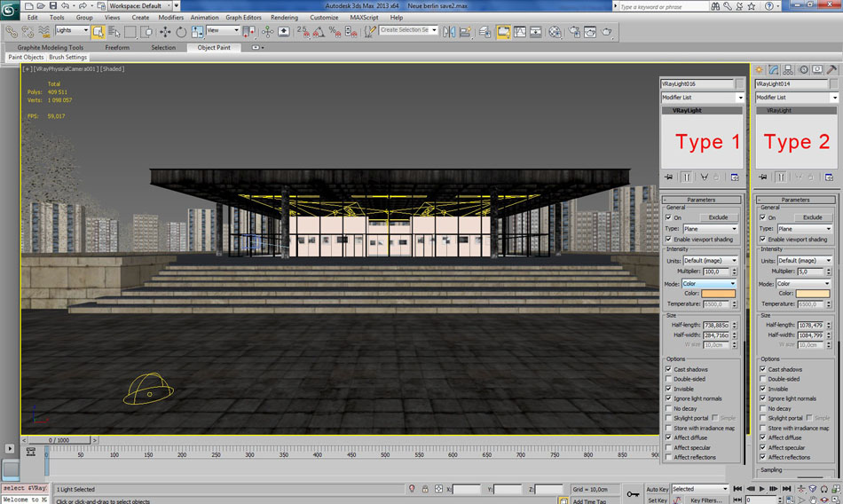Open the Mode dropdown in VRayLight014 panel
The height and width of the screenshot is (504, 843).
point(801,284)
